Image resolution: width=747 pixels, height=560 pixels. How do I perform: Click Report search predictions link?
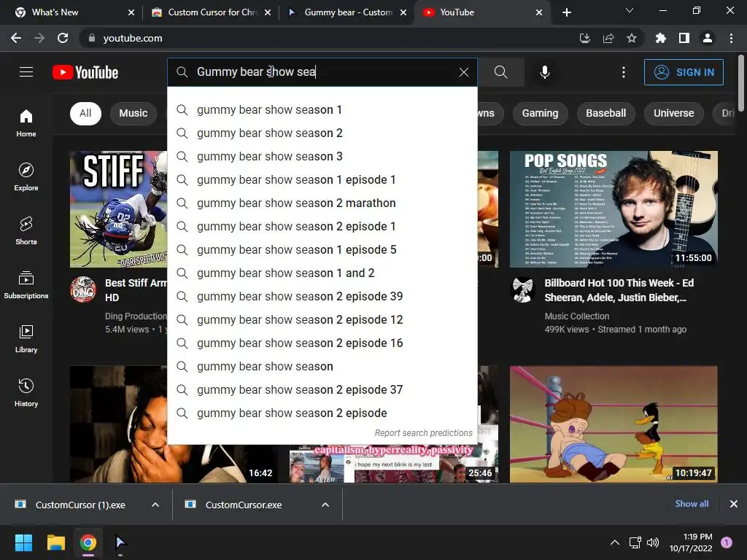423,433
